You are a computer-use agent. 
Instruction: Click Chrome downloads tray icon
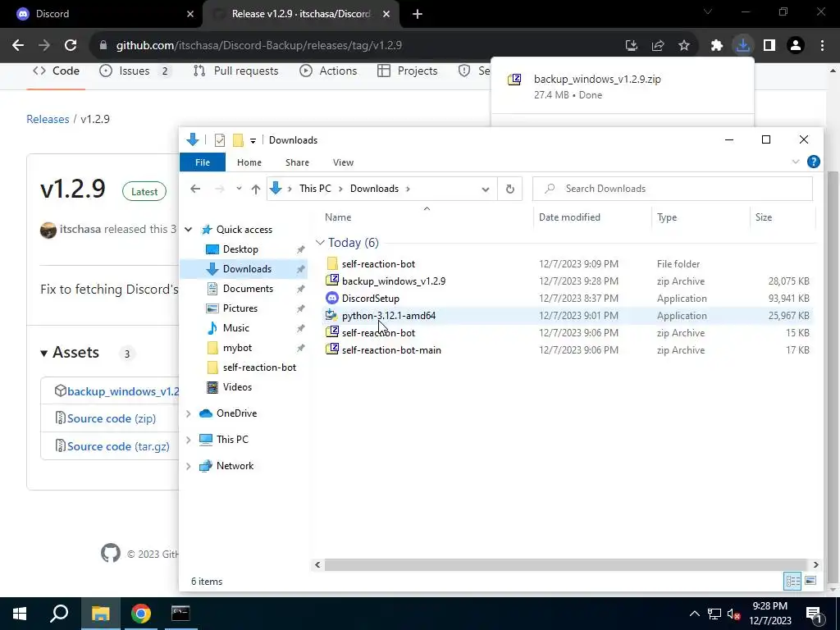click(x=743, y=46)
